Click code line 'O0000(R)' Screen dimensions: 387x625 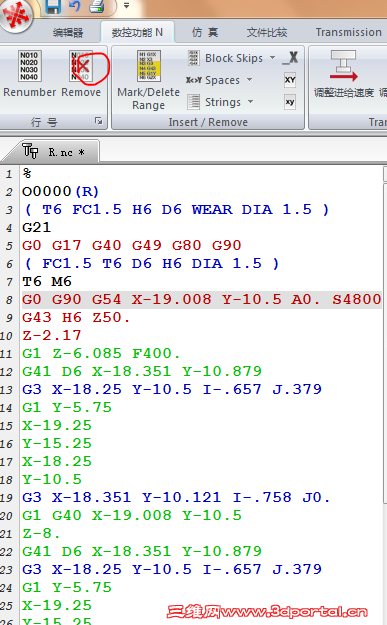60,192
